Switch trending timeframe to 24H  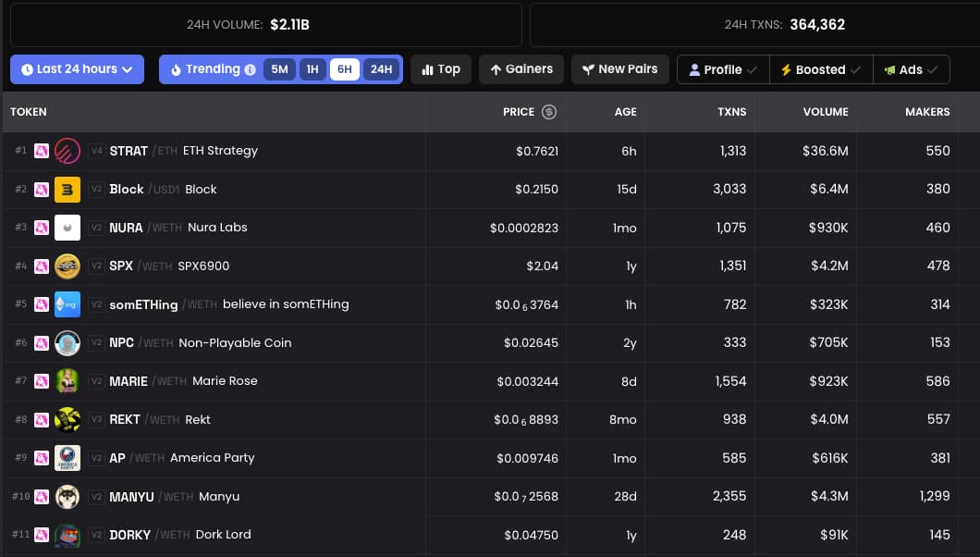point(381,69)
